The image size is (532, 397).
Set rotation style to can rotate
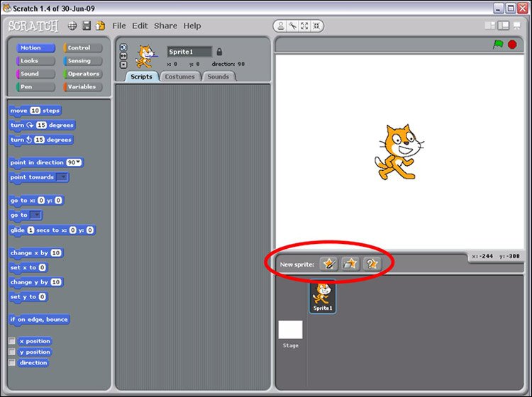(123, 47)
